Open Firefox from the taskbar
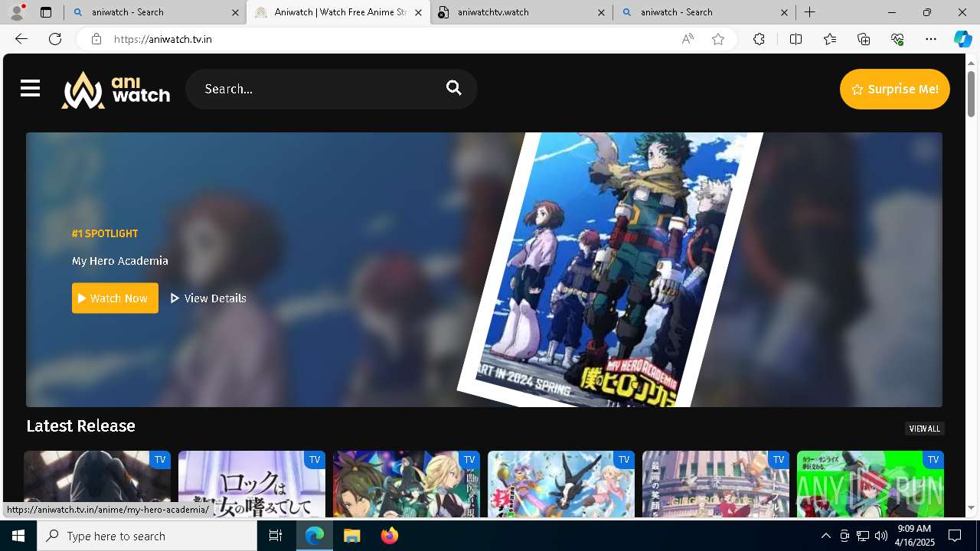This screenshot has width=980, height=551. click(x=389, y=536)
